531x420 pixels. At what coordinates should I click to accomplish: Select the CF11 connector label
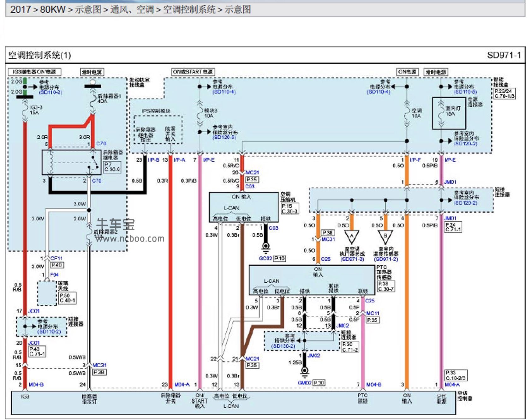coord(57,258)
